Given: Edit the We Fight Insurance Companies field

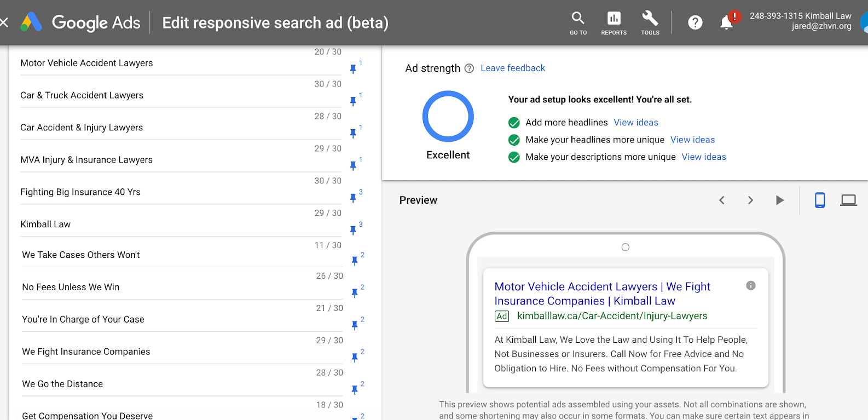Looking at the screenshot, I should coord(182,352).
